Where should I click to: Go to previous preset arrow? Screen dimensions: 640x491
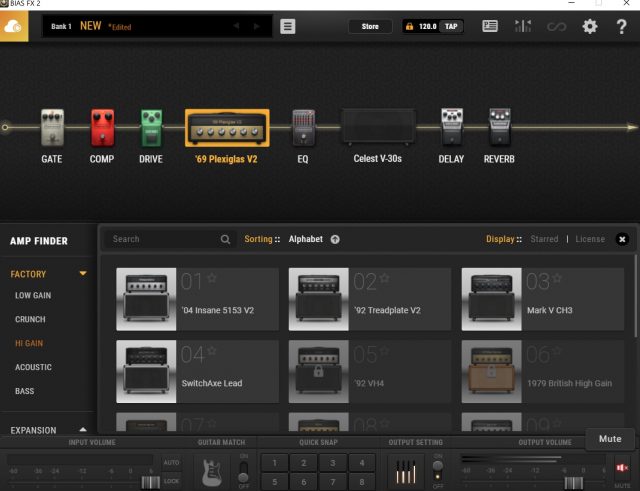pos(236,26)
